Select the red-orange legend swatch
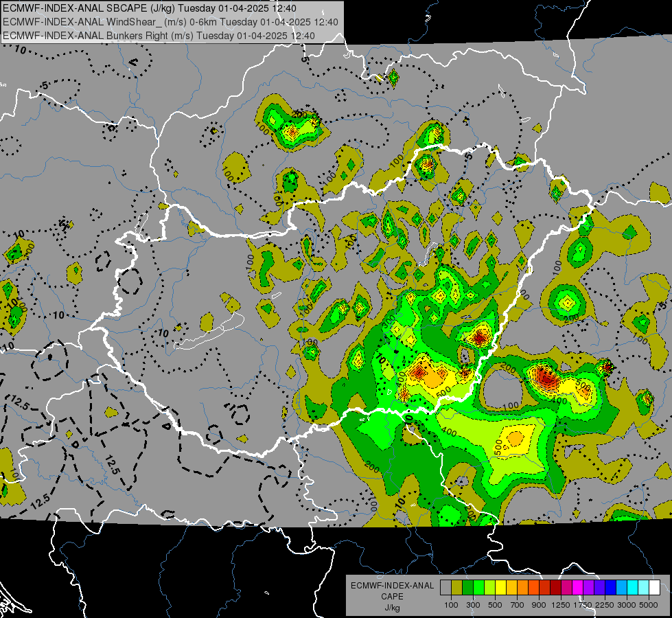Viewport: 672px width, 618px height. pos(533,588)
